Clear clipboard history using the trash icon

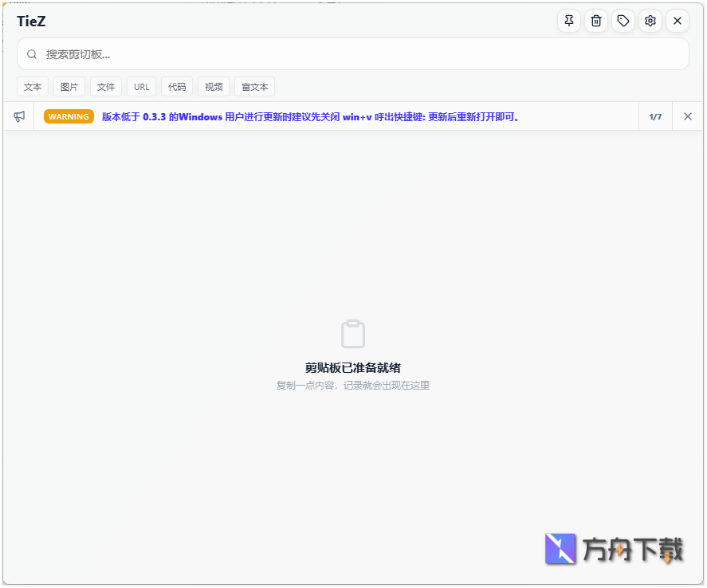[595, 21]
